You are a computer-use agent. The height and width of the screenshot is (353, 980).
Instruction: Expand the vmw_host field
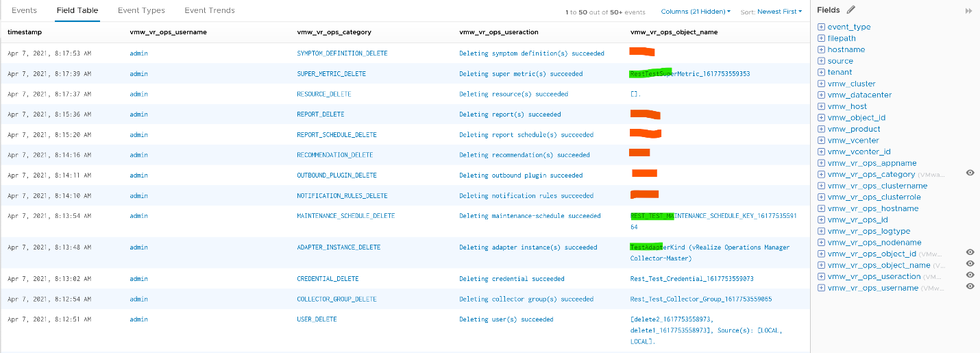[821, 106]
